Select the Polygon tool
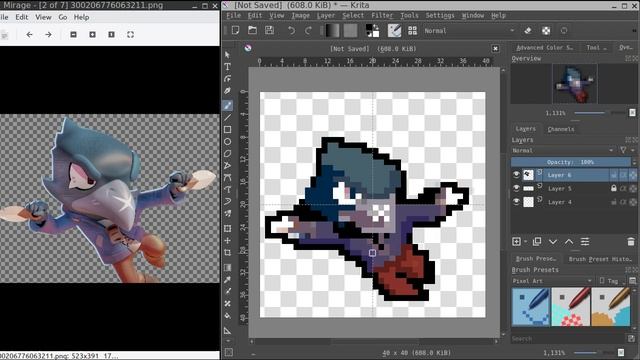The image size is (640, 360). [x=227, y=154]
